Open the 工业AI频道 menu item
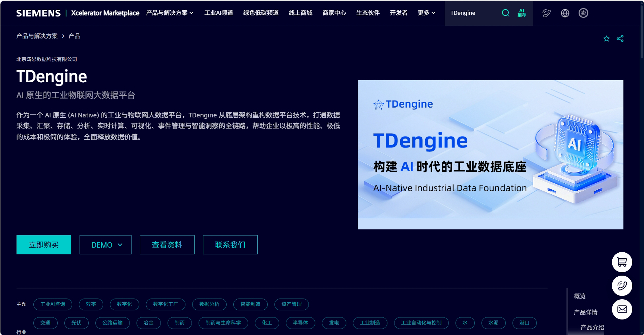644x335 pixels. coord(218,13)
